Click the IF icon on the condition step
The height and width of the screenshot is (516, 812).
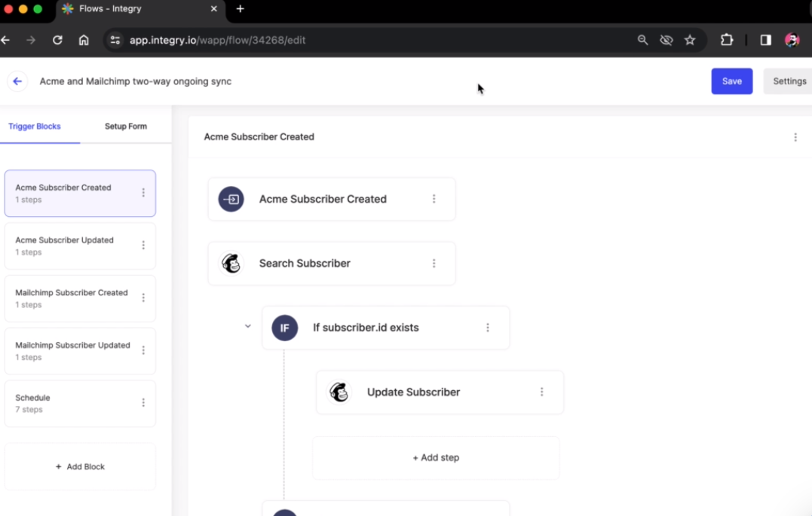(x=284, y=328)
